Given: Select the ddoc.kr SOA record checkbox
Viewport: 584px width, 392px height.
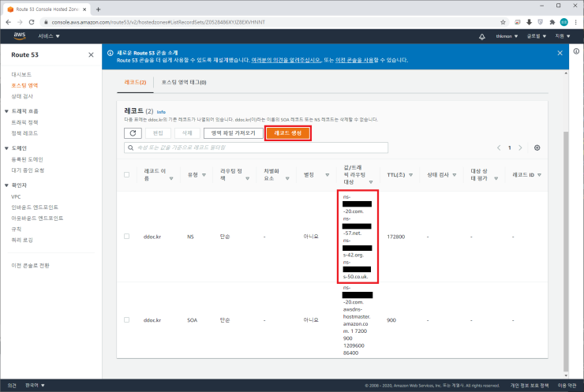Looking at the screenshot, I should [127, 321].
